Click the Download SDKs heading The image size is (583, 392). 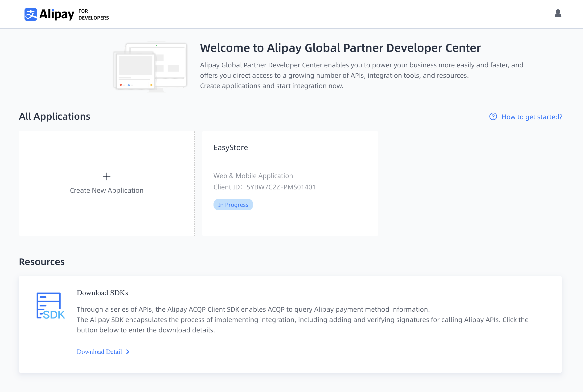(x=102, y=293)
